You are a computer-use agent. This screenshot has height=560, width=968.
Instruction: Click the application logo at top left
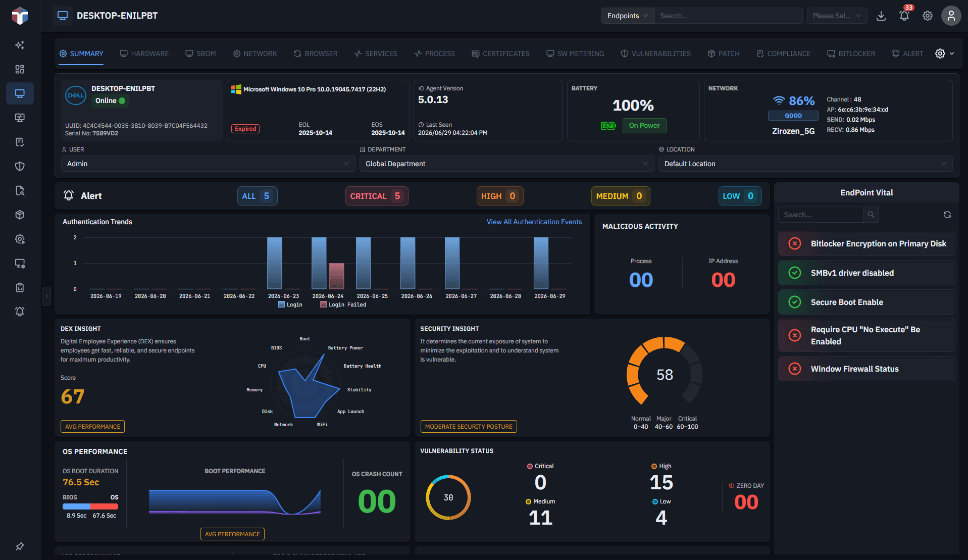(x=20, y=16)
